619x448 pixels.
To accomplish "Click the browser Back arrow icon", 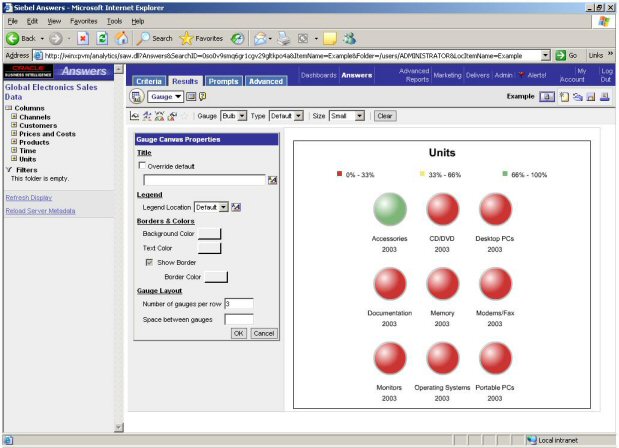I will [12, 38].
